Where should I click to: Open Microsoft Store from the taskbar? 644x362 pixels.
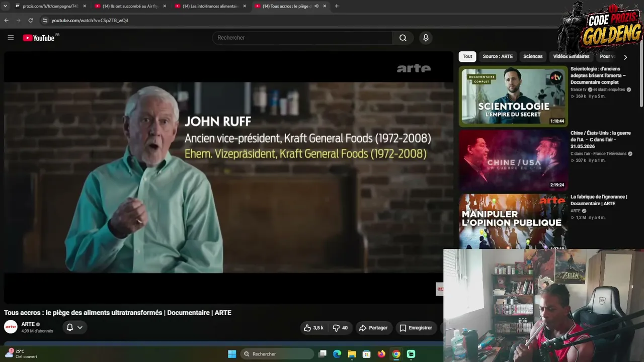coord(367,354)
